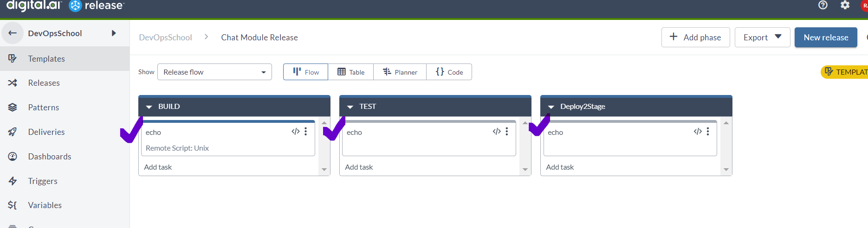Image resolution: width=868 pixels, height=228 pixels.
Task: Open three-dot menu on TEST echo task
Action: coord(507,132)
